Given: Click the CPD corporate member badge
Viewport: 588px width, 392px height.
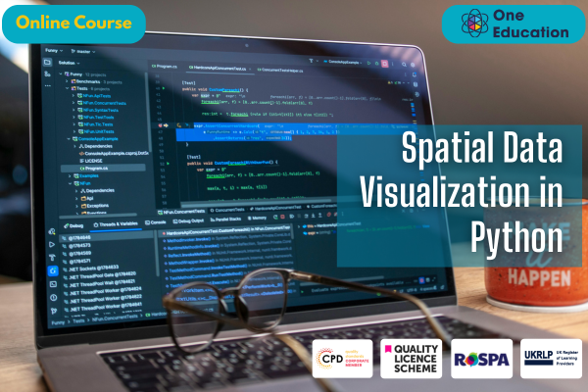Looking at the screenshot, I should (342, 360).
